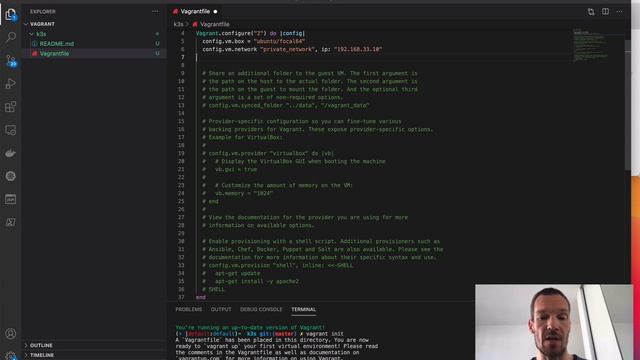
Task: Click "private_network" text on line 6
Action: (x=288, y=49)
